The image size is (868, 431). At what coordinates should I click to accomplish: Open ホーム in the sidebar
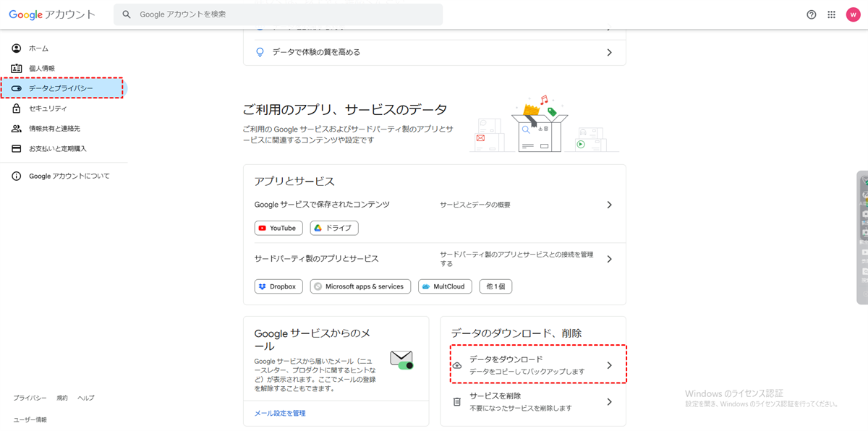tap(38, 48)
